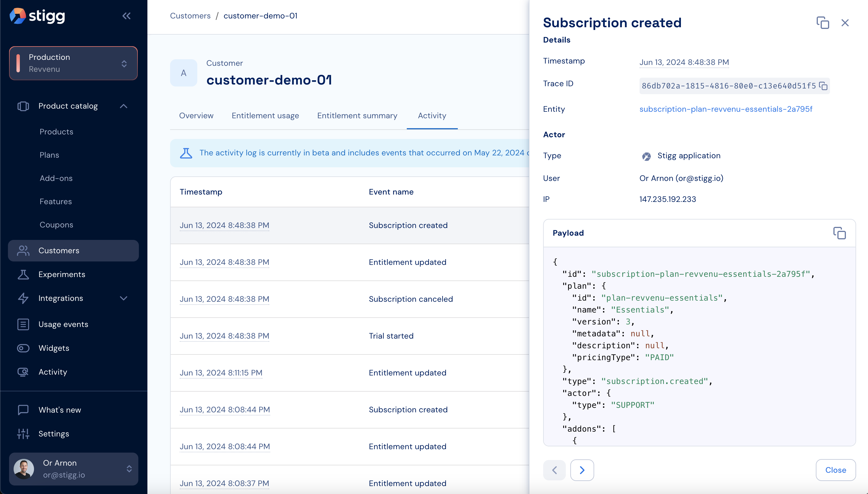This screenshot has width=868, height=494.
Task: Open the Entitlement updated 8:48:38 PM row
Action: [x=350, y=262]
